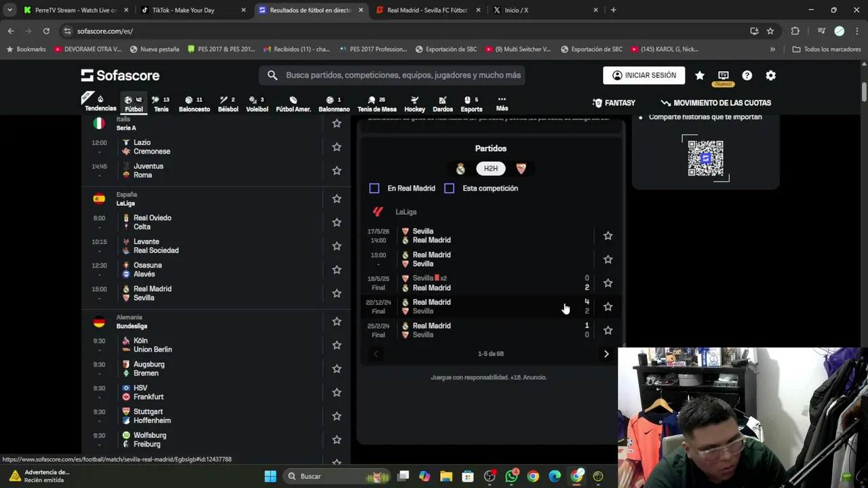Click the taskbar Buscar search box

pos(336,476)
